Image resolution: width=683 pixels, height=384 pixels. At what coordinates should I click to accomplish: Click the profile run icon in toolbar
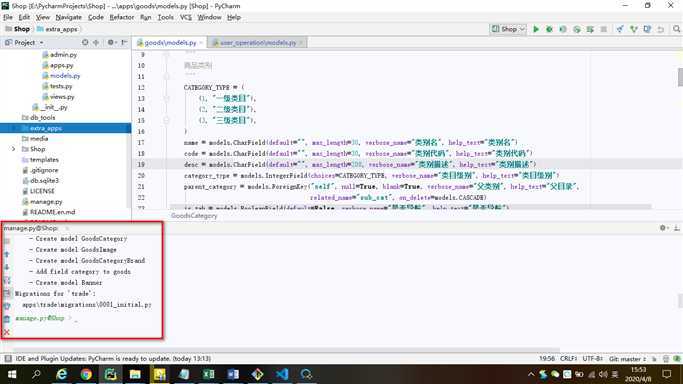(577, 29)
